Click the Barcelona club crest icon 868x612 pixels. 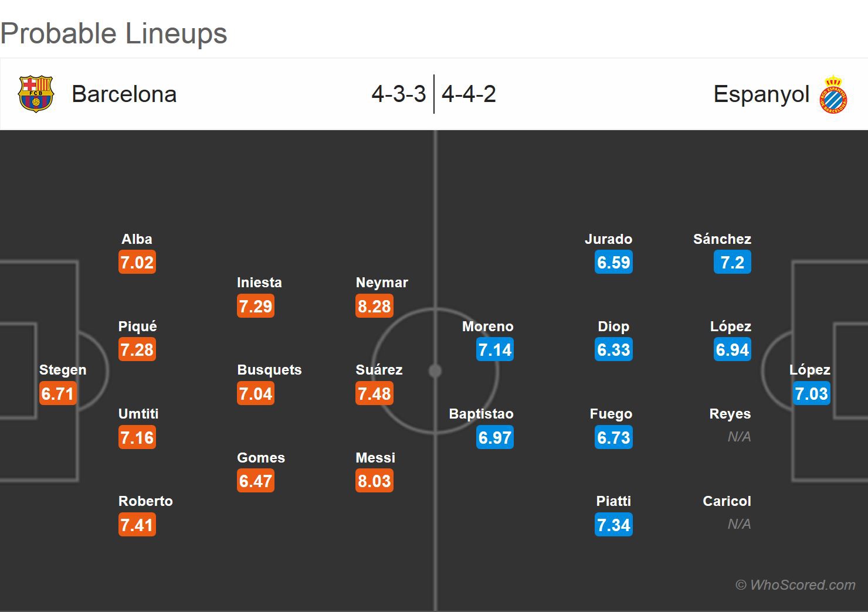point(36,94)
